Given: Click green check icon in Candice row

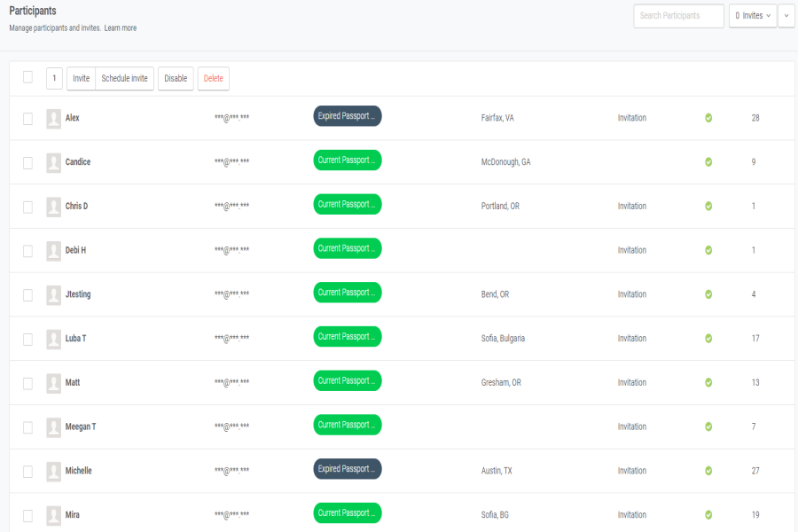Looking at the screenshot, I should click(x=708, y=162).
